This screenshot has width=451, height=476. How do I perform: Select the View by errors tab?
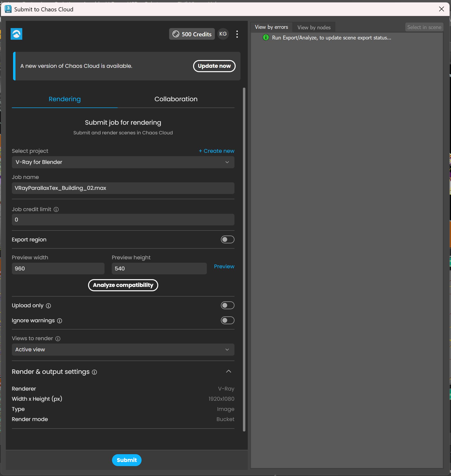pyautogui.click(x=271, y=27)
